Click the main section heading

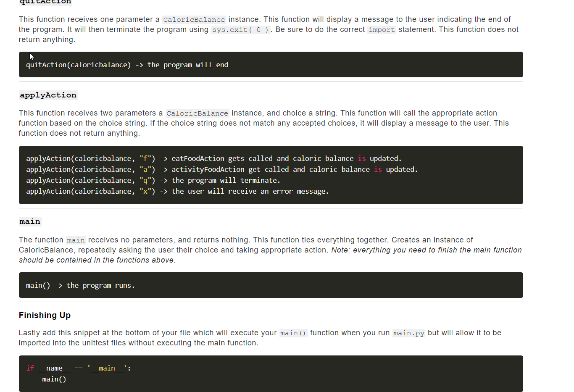[30, 221]
